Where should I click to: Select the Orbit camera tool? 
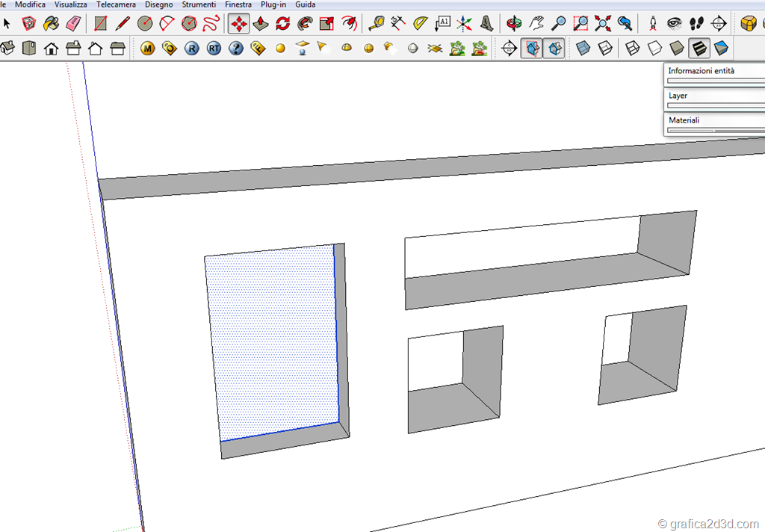coord(515,24)
